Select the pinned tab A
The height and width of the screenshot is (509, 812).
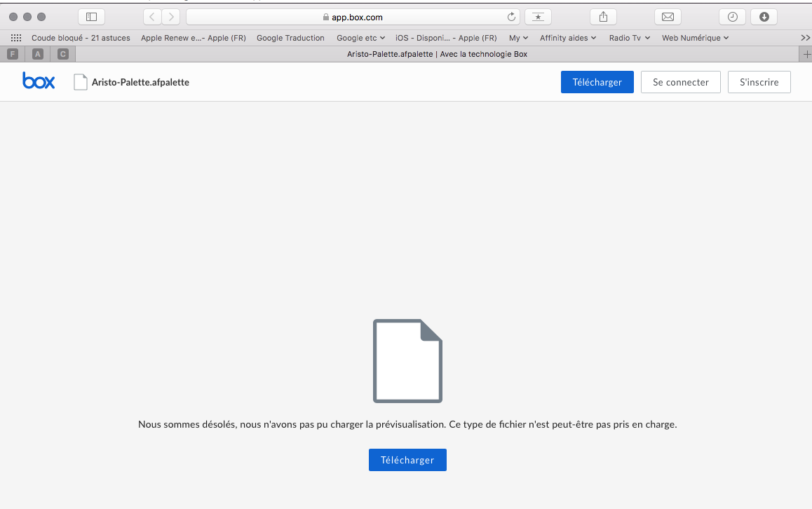38,54
